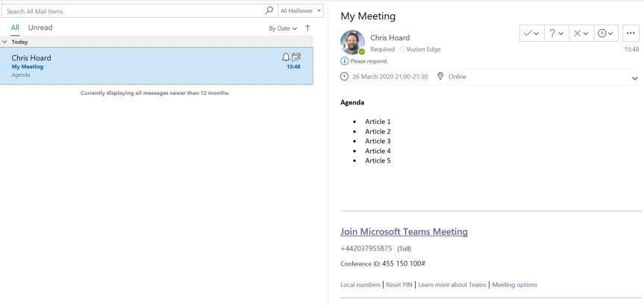Click the Meeting options link
Viewport: 644px width, 305px height.
point(514,284)
